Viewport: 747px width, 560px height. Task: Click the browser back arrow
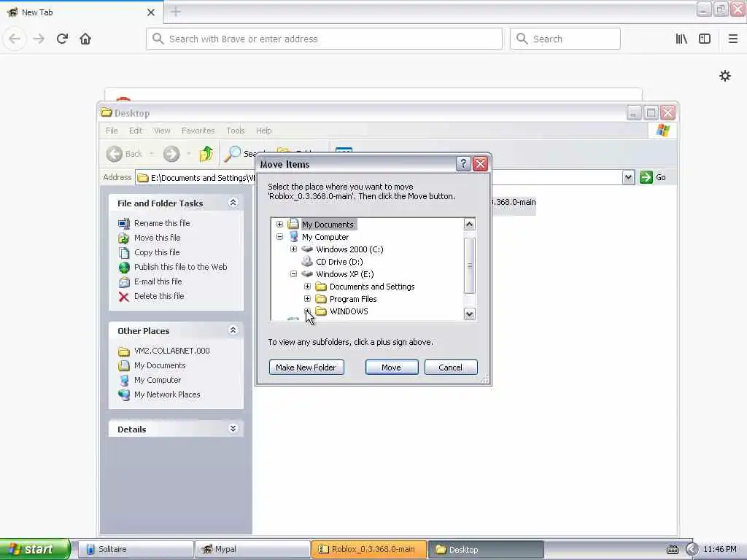click(15, 39)
